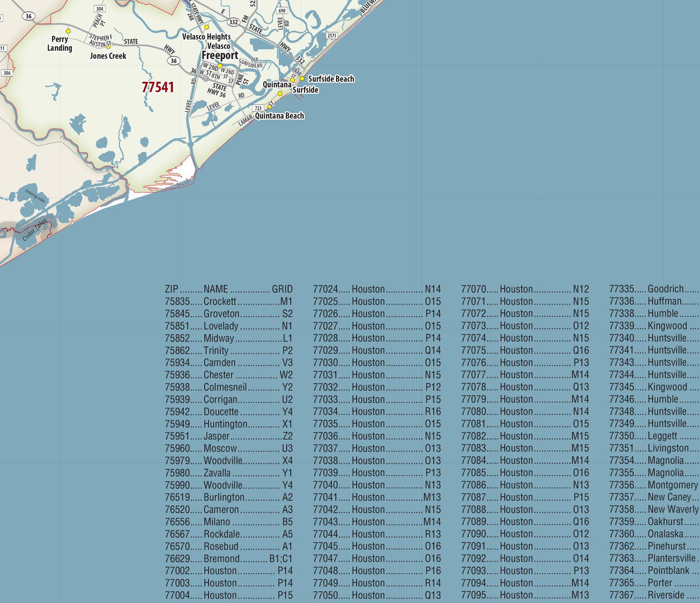This screenshot has width=700, height=603.
Task: Select the Freeport city label
Action: [x=220, y=55]
